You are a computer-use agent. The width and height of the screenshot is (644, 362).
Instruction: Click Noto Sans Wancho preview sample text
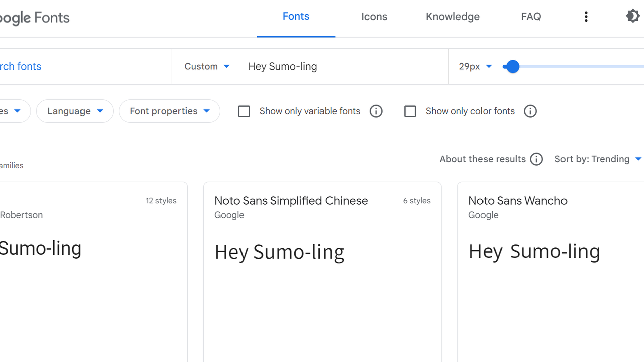(534, 251)
